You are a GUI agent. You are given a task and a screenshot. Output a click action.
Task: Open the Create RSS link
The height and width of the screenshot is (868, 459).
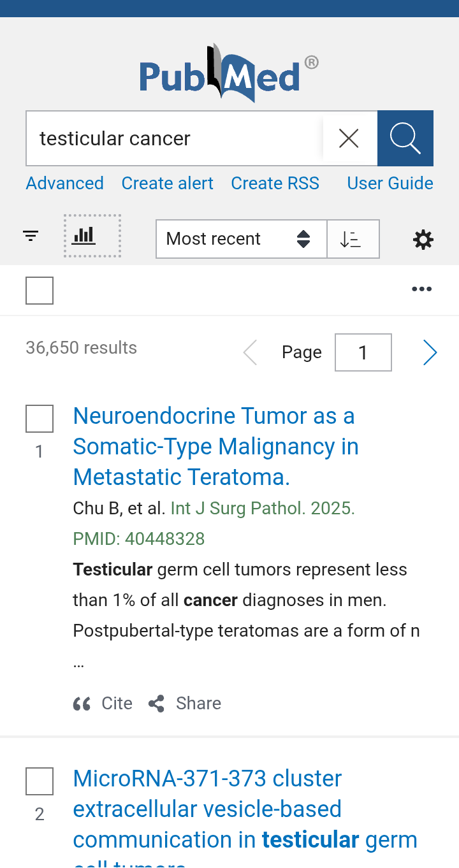[275, 184]
